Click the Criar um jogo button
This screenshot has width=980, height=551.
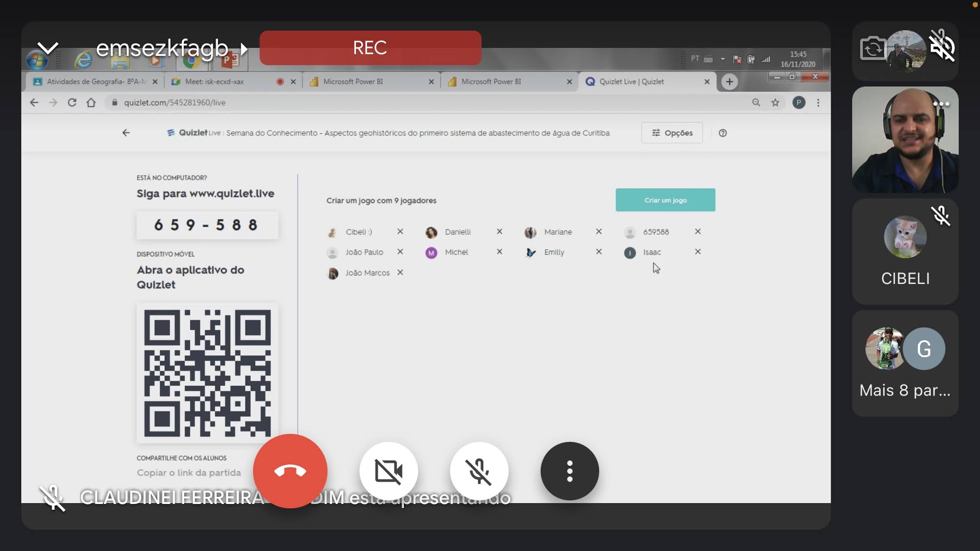[665, 200]
